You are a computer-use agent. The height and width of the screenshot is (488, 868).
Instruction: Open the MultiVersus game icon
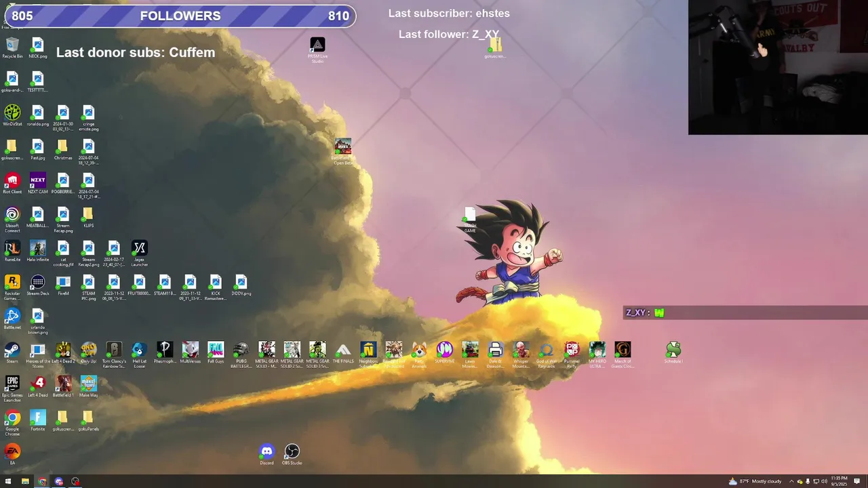(191, 352)
